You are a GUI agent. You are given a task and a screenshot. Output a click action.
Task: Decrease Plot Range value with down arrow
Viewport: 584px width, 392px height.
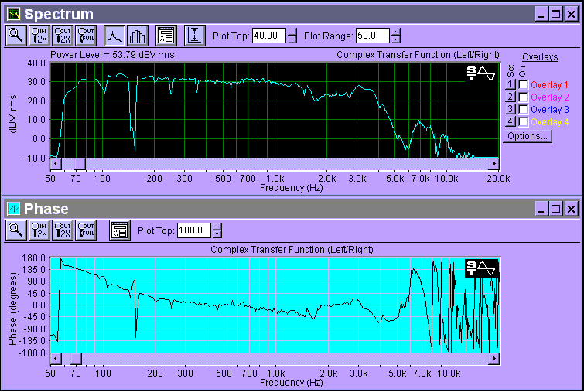point(396,39)
